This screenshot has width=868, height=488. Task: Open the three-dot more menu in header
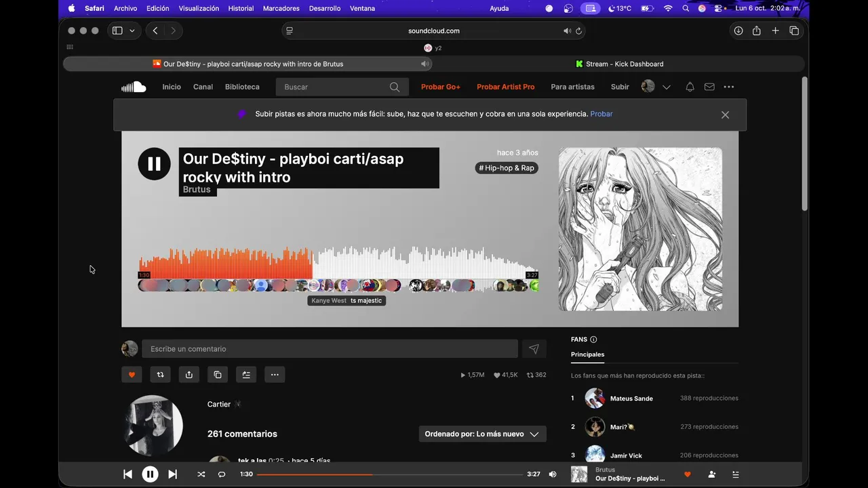729,87
